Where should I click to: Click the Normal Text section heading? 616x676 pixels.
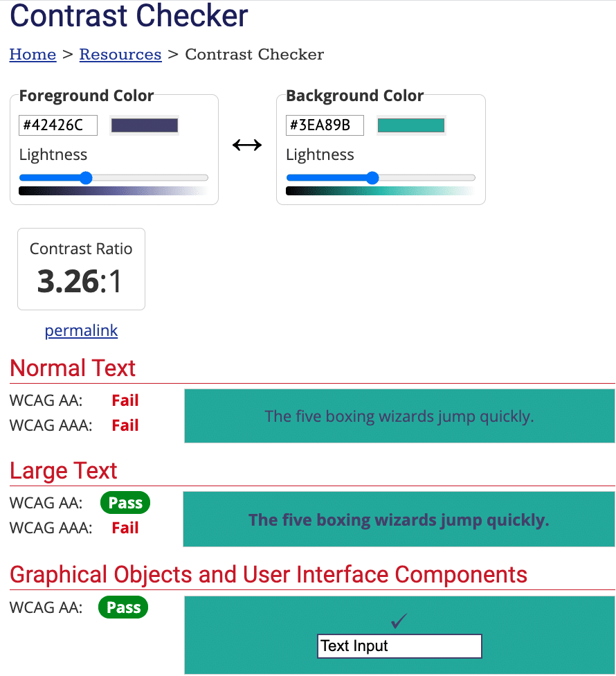click(72, 368)
